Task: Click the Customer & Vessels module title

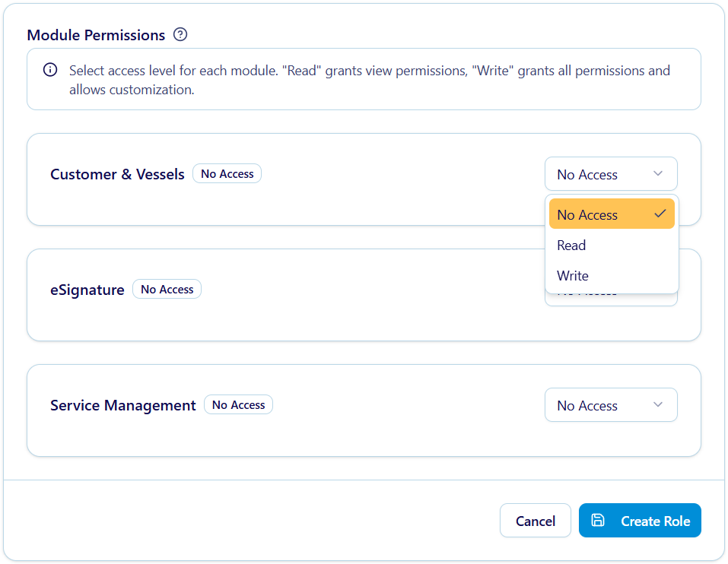Action: tap(117, 175)
